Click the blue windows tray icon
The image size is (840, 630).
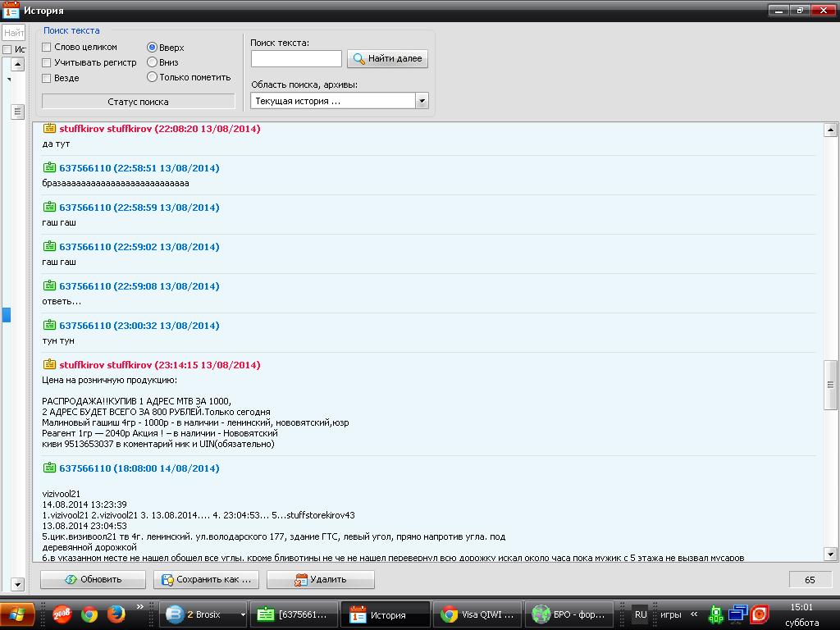pyautogui.click(x=737, y=614)
